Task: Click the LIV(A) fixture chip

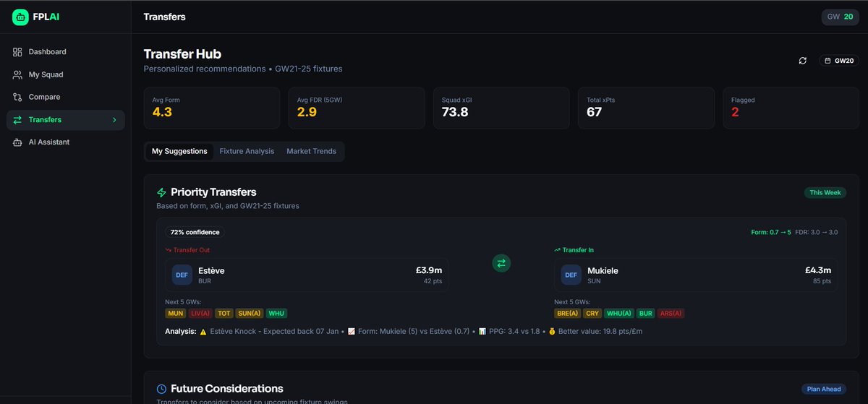Action: 200,314
